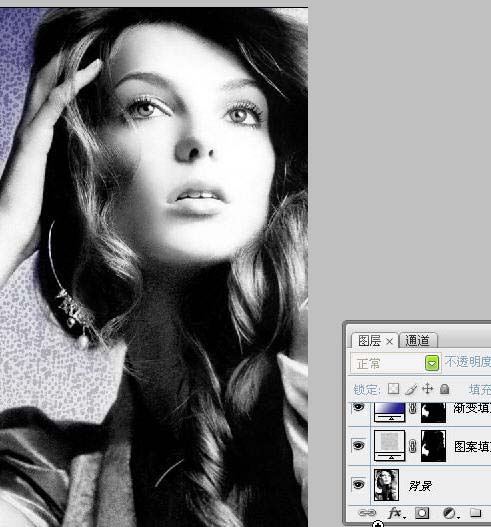Viewport: 491px width, 527px height.
Task: Hide the 背景 background layer eye
Action: tap(359, 485)
